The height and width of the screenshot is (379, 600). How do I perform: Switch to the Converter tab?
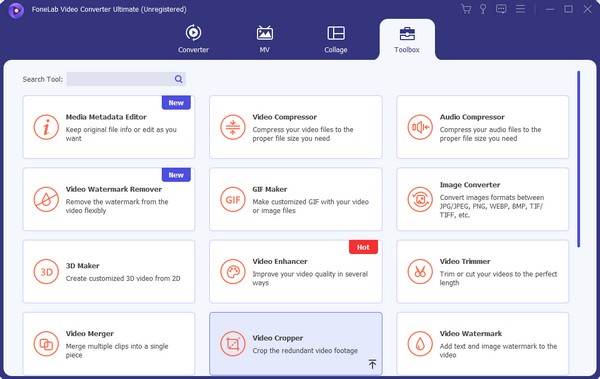(x=193, y=39)
